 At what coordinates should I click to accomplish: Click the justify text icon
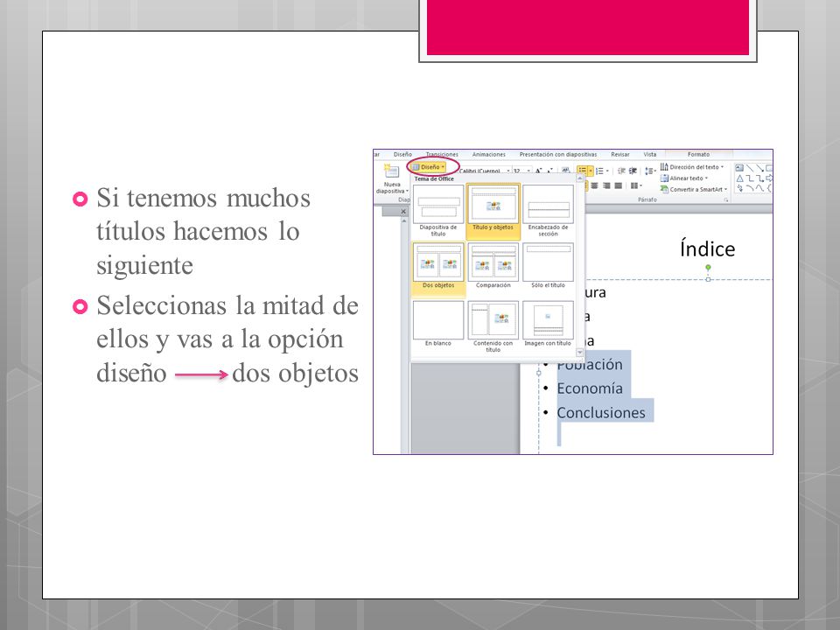[x=619, y=185]
